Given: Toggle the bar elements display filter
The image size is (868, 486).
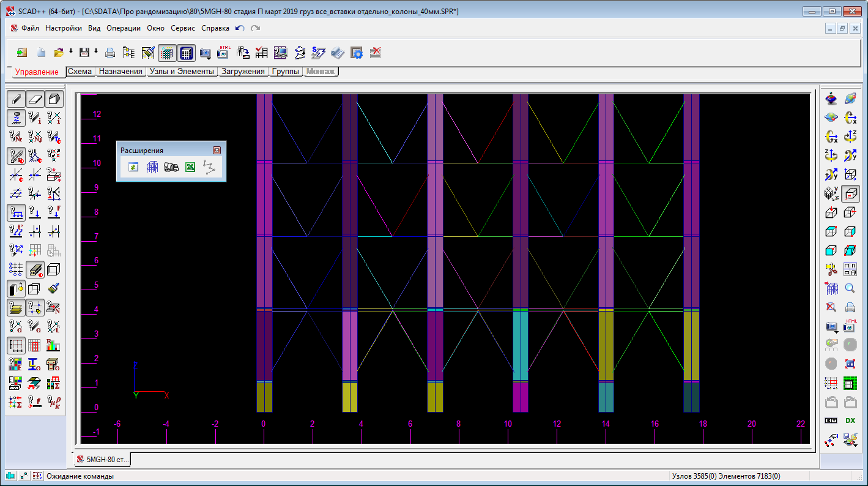Looking at the screenshot, I should 17,99.
